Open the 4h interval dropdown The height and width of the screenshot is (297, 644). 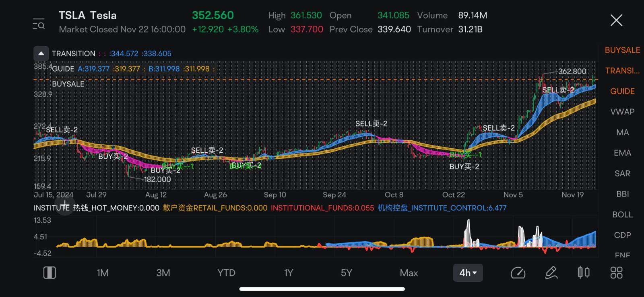pos(468,273)
